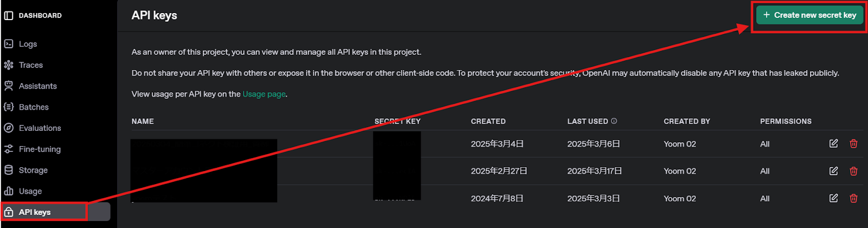868x228 pixels.
Task: Click the Assistants robot icon
Action: point(9,86)
